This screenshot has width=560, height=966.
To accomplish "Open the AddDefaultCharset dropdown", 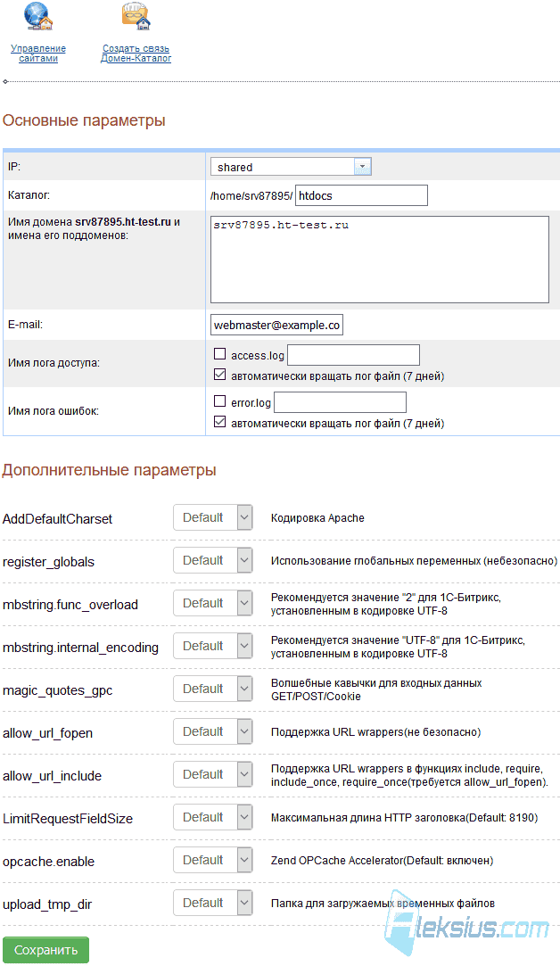I will click(x=213, y=517).
